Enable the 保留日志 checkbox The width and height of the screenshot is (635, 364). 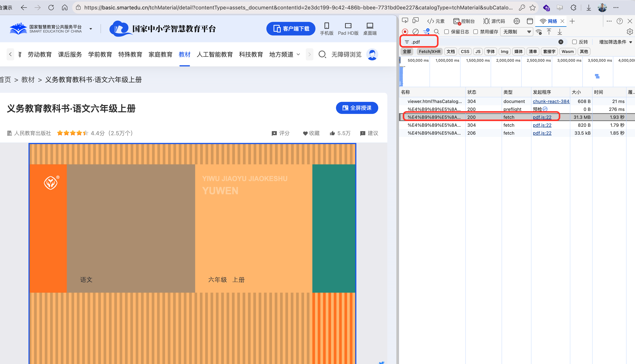tap(447, 32)
